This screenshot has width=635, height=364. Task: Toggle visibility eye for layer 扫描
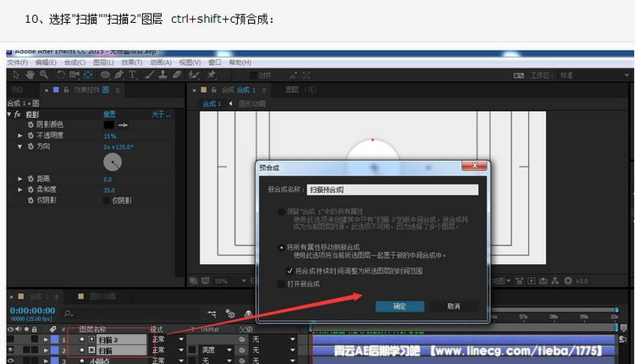pos(10,350)
